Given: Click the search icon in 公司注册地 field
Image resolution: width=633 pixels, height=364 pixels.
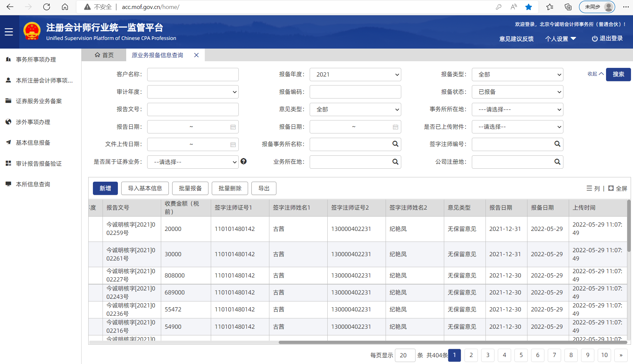Looking at the screenshot, I should [557, 162].
